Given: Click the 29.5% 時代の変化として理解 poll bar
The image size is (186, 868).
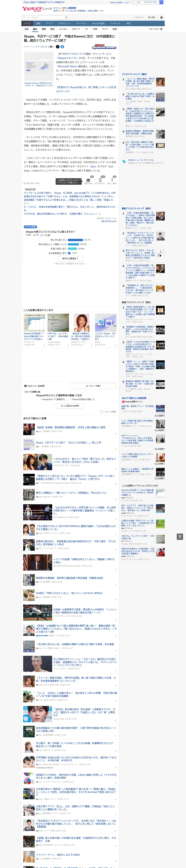Looking at the screenshot, I should (x=74, y=244).
